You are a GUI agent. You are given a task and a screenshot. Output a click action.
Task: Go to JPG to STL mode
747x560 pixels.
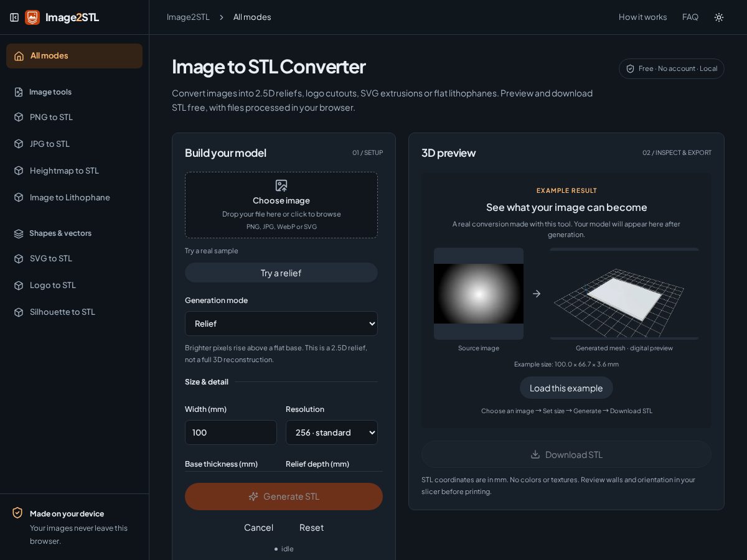click(74, 144)
